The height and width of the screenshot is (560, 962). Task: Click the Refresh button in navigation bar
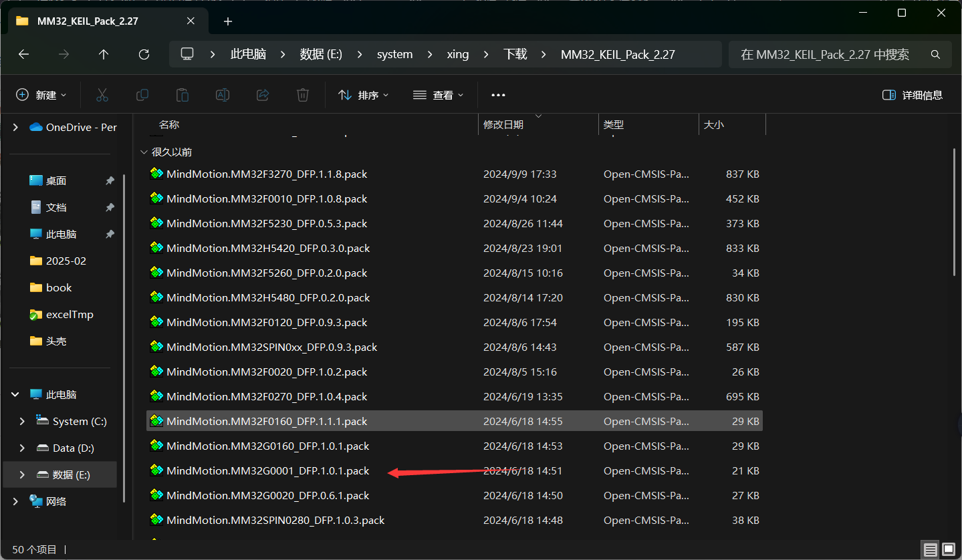[144, 55]
